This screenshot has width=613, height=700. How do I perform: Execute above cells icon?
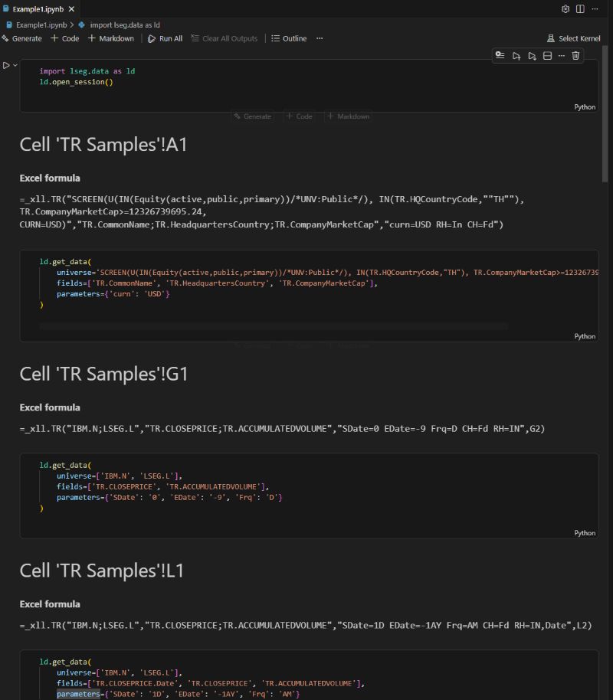tap(516, 55)
